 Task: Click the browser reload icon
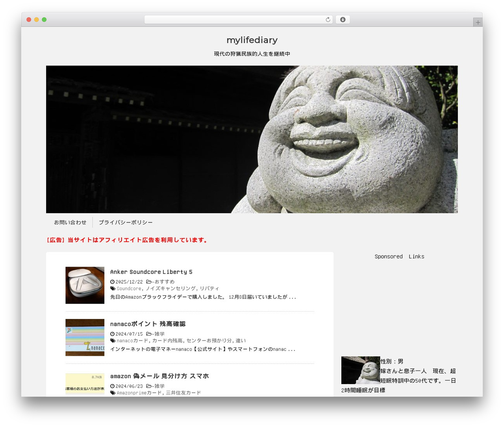coord(328,20)
